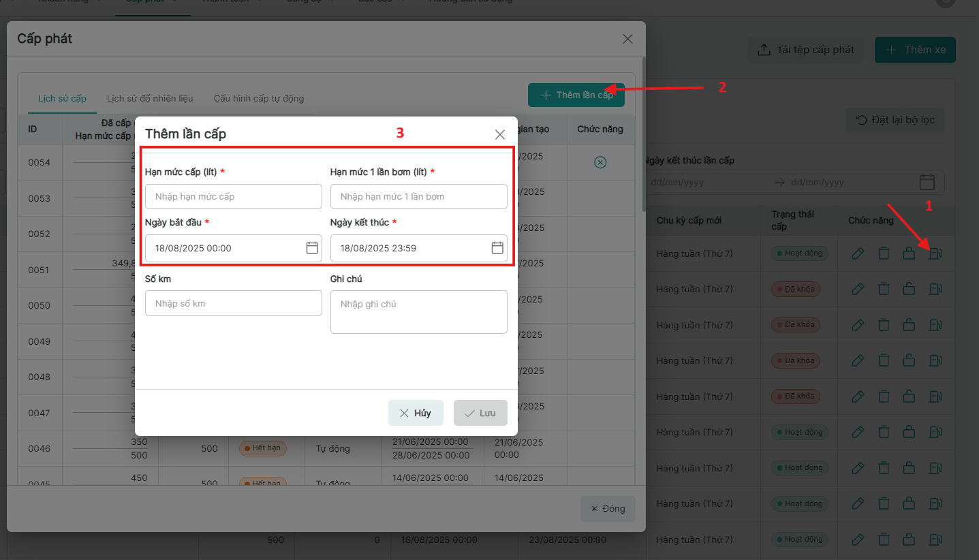Image resolution: width=979 pixels, height=560 pixels.
Task: Click the lock icon in first row
Action: point(909,253)
